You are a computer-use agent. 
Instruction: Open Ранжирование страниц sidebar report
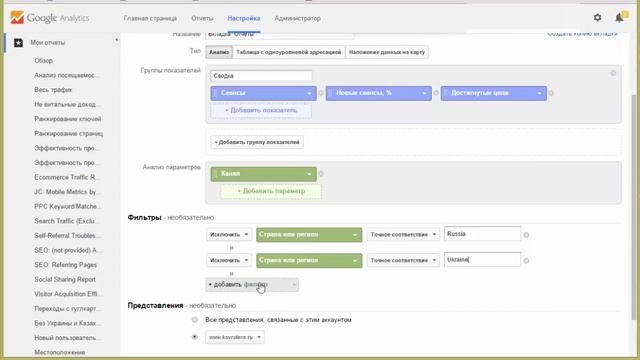[69, 133]
